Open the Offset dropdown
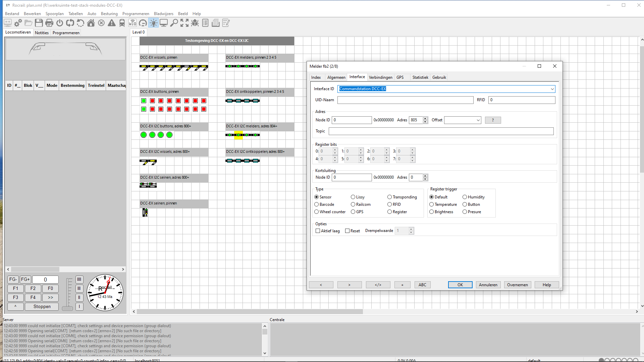The image size is (644, 362). pyautogui.click(x=478, y=120)
